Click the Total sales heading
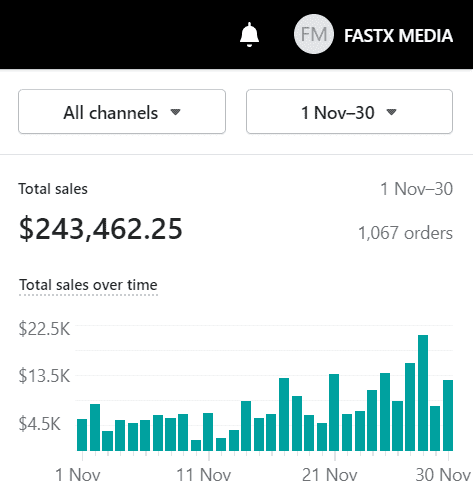This screenshot has width=473, height=487. 53,189
